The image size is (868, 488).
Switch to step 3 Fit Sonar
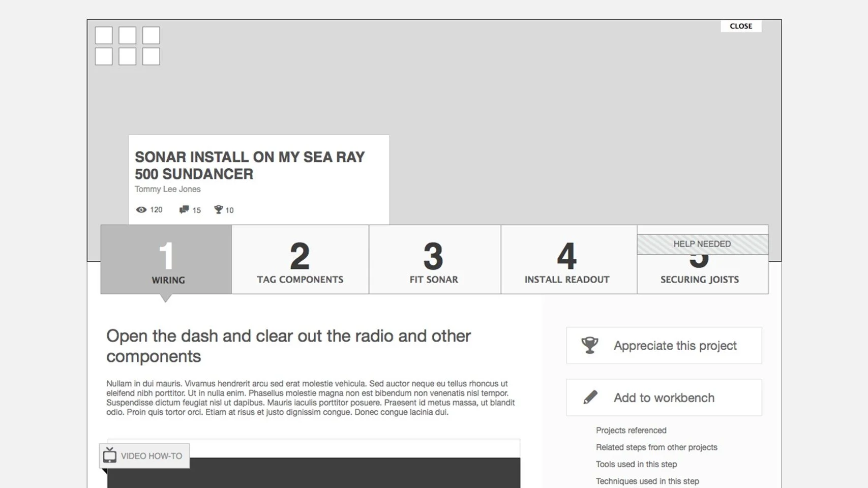[435, 259]
